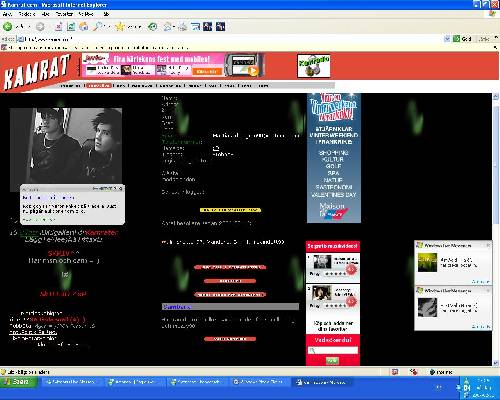Click the page vertical scrollbar

click(x=496, y=230)
